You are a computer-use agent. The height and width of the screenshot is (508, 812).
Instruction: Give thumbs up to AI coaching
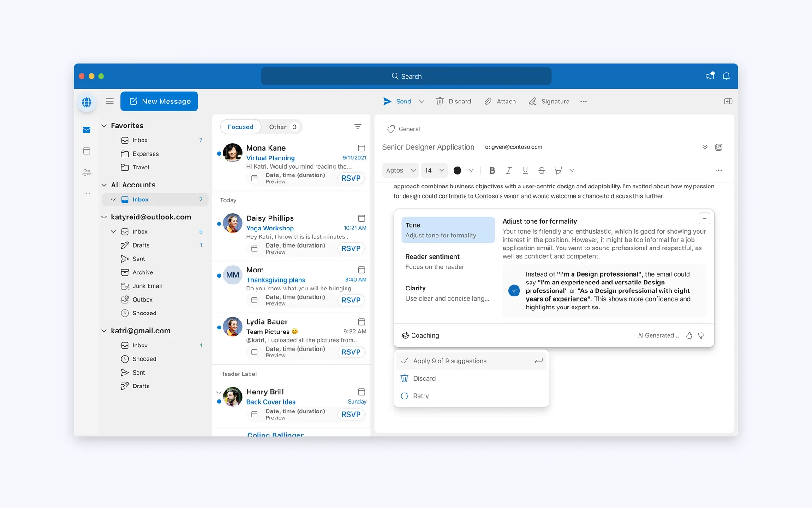pyautogui.click(x=689, y=335)
